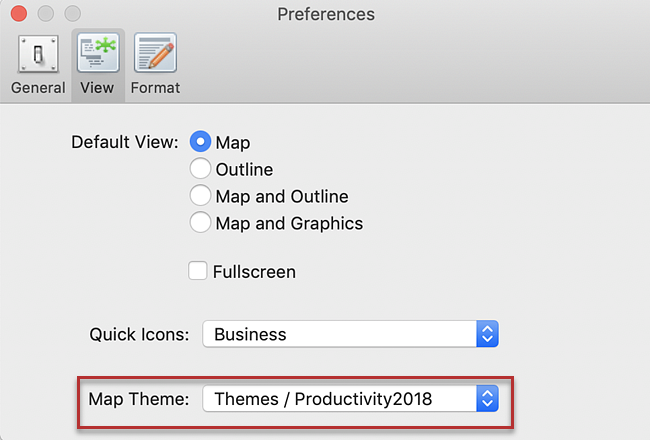Image resolution: width=650 pixels, height=440 pixels.
Task: Enable the Fullscreen checkbox
Action: (x=198, y=271)
